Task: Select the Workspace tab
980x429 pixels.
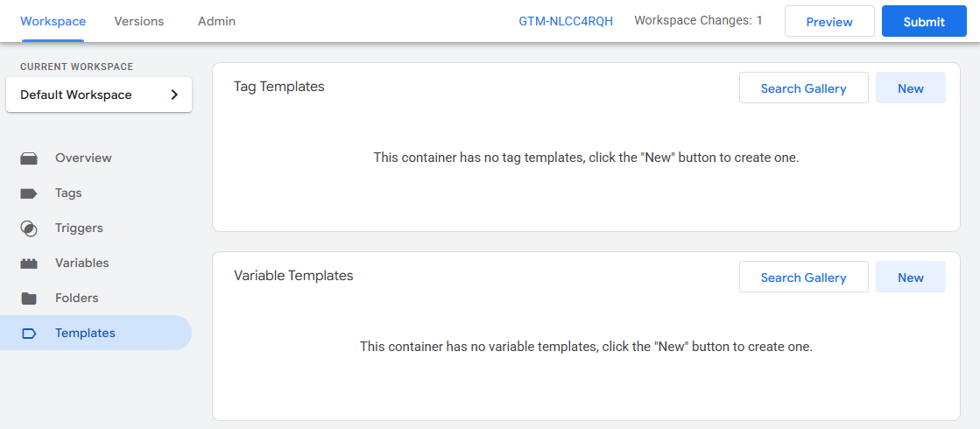Action: 53,21
